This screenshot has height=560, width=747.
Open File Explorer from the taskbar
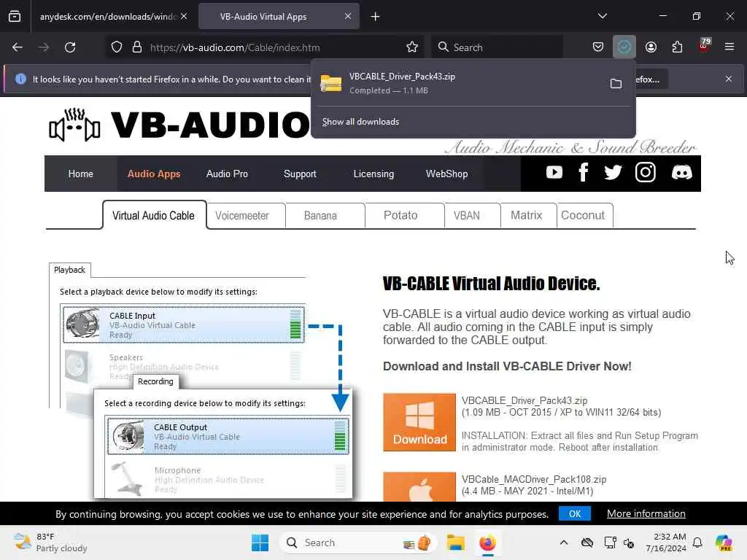click(x=455, y=542)
